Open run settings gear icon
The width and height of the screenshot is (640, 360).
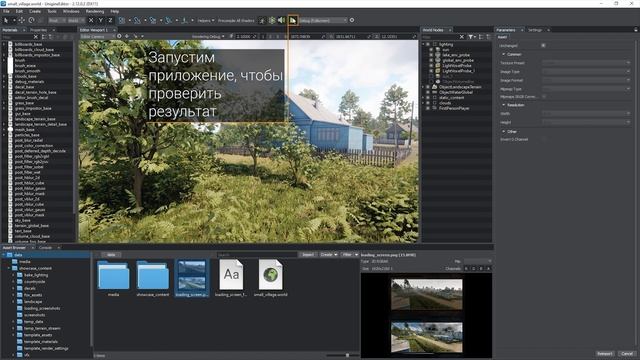tap(352, 20)
